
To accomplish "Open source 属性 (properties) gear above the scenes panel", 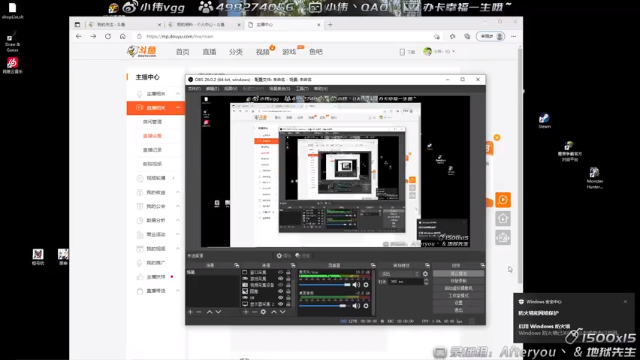I will click(283, 256).
